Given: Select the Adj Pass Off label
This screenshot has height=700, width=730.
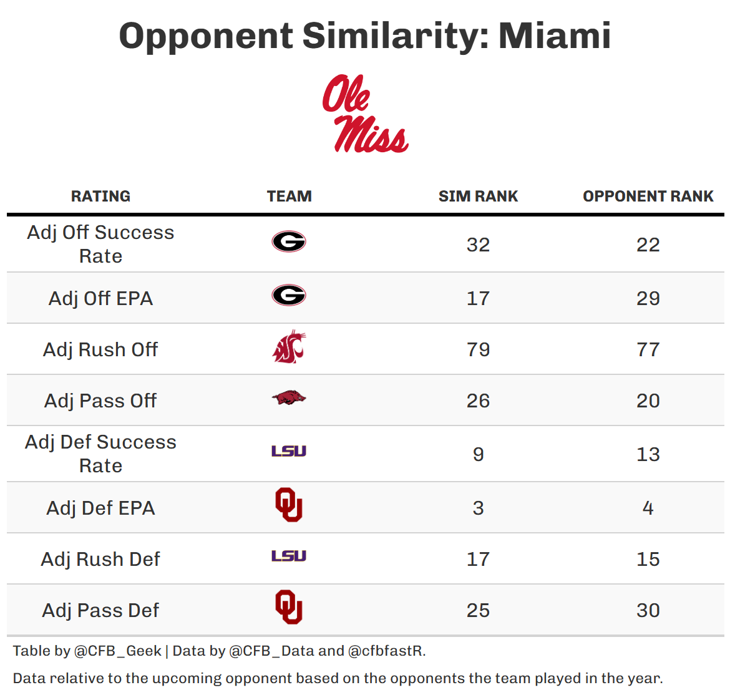Looking at the screenshot, I should 100,401.
